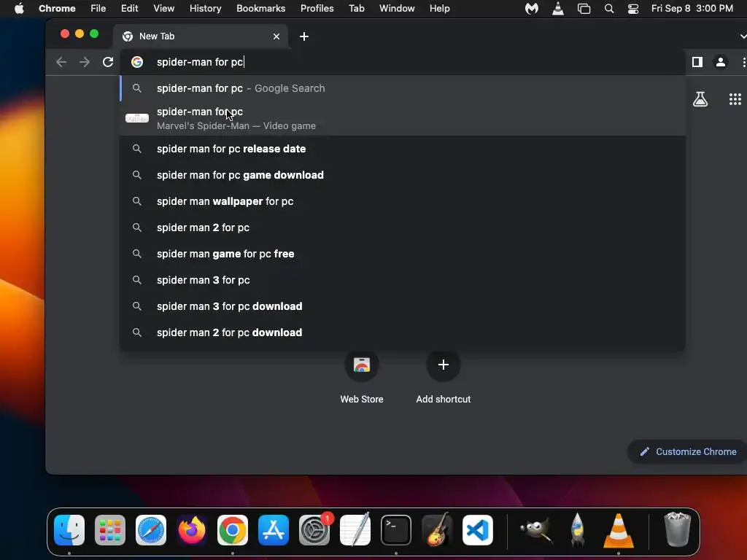Click Chrome icon in the Dock

pos(233,529)
